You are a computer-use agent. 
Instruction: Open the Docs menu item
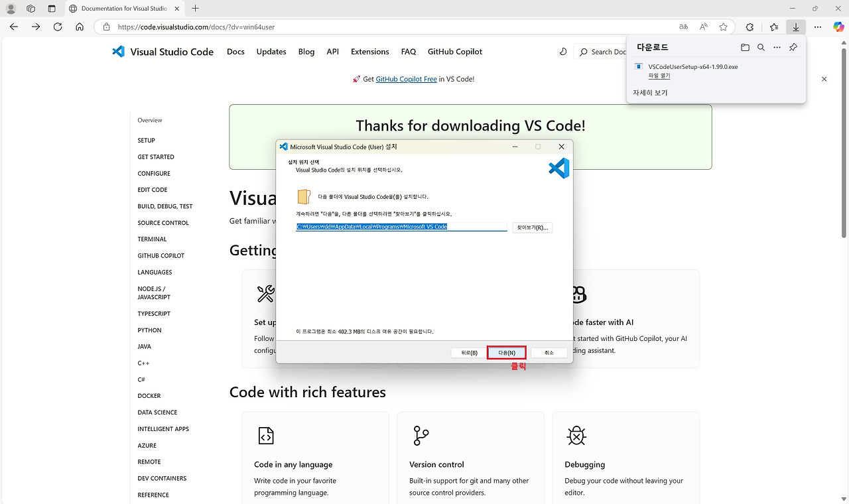pyautogui.click(x=235, y=52)
